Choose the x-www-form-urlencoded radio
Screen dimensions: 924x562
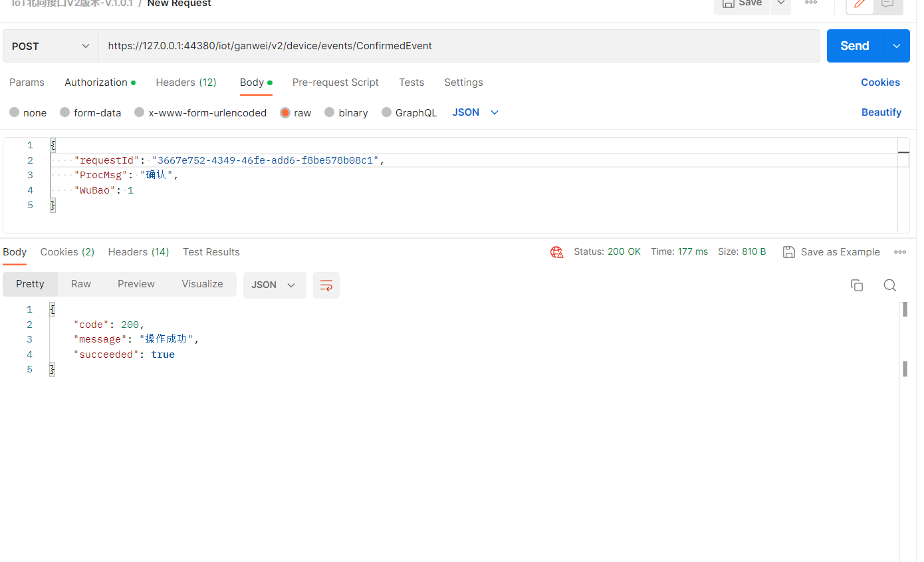(140, 112)
